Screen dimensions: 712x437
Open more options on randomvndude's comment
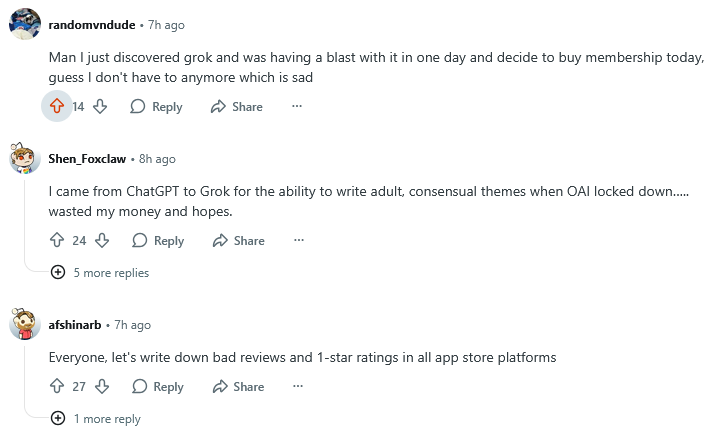point(297,106)
